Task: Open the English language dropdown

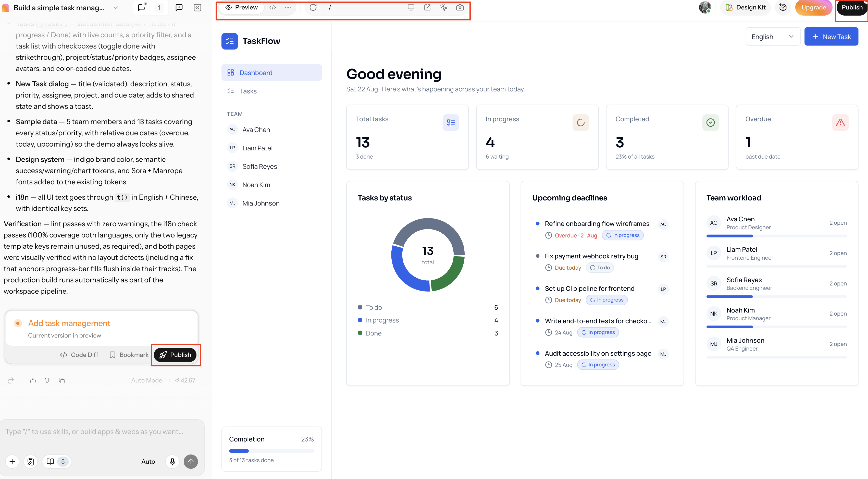Action: [x=773, y=37]
